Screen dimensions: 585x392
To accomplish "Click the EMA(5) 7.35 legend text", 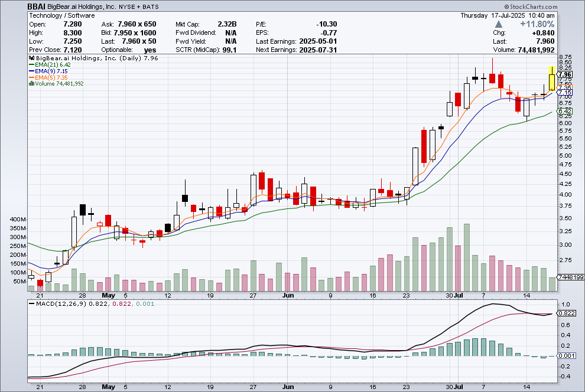I will pyautogui.click(x=51, y=77).
